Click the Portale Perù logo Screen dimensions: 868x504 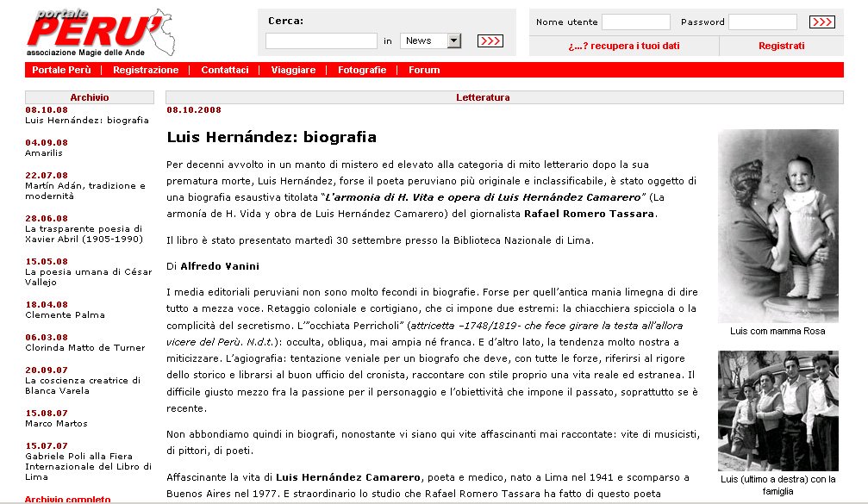point(100,33)
